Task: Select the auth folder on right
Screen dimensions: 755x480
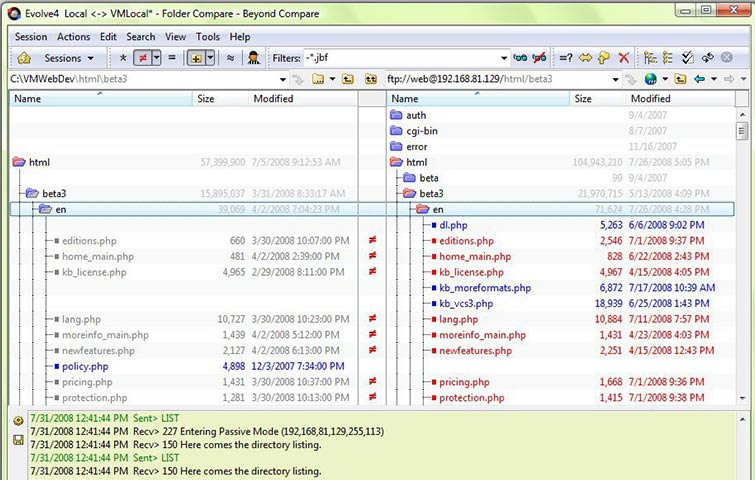Action: [416, 115]
